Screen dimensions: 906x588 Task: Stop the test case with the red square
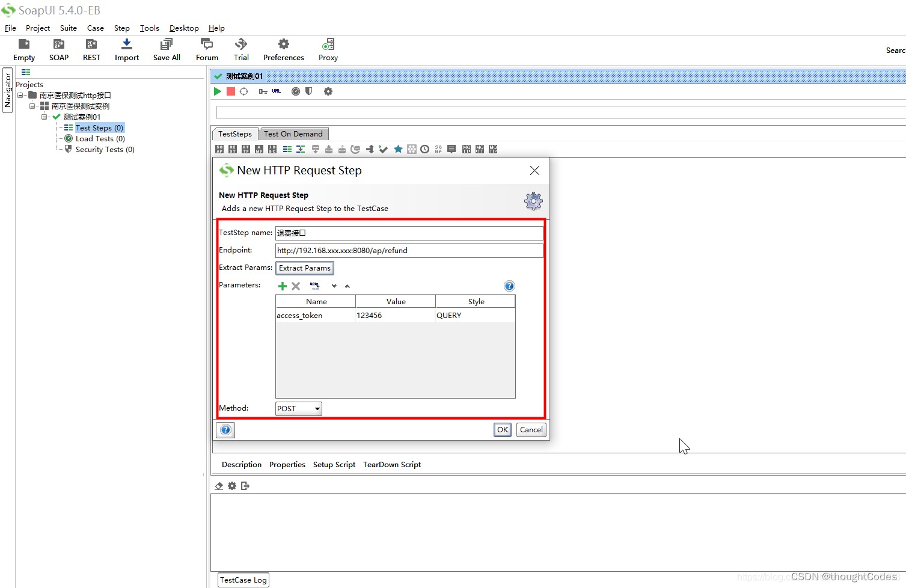point(231,91)
